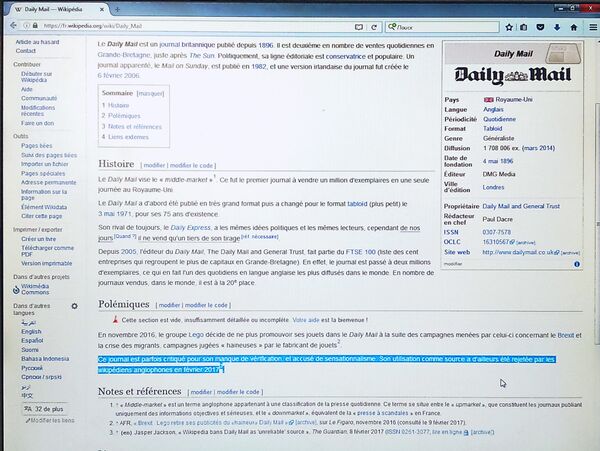The width and height of the screenshot is (600, 451).
Task: Open the 'Daily Express' article link
Action: [190, 228]
